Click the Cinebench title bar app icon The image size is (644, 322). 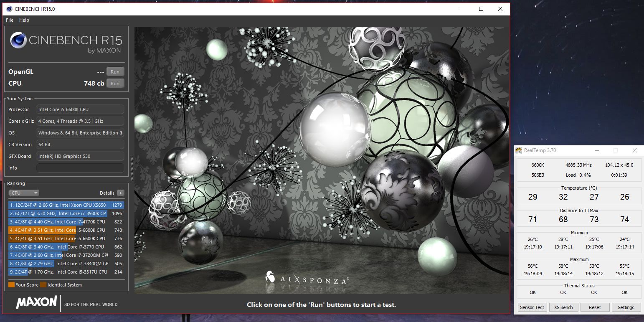pyautogui.click(x=9, y=9)
